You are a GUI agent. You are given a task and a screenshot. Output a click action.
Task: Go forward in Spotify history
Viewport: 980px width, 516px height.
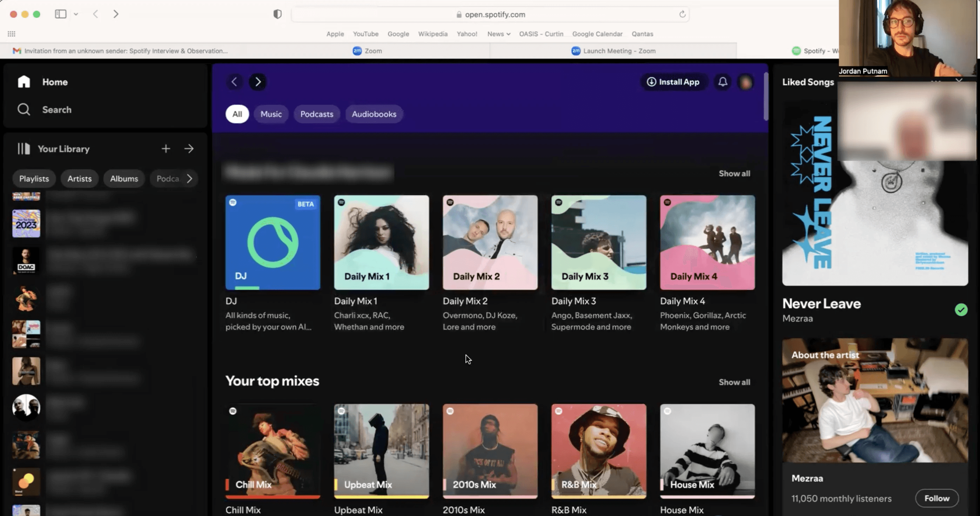coord(258,82)
